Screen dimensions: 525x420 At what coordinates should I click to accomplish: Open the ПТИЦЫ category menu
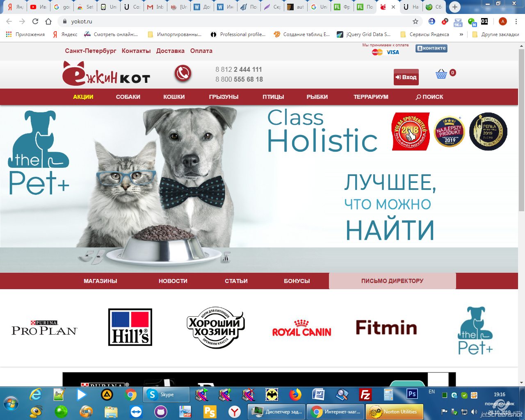coord(273,97)
